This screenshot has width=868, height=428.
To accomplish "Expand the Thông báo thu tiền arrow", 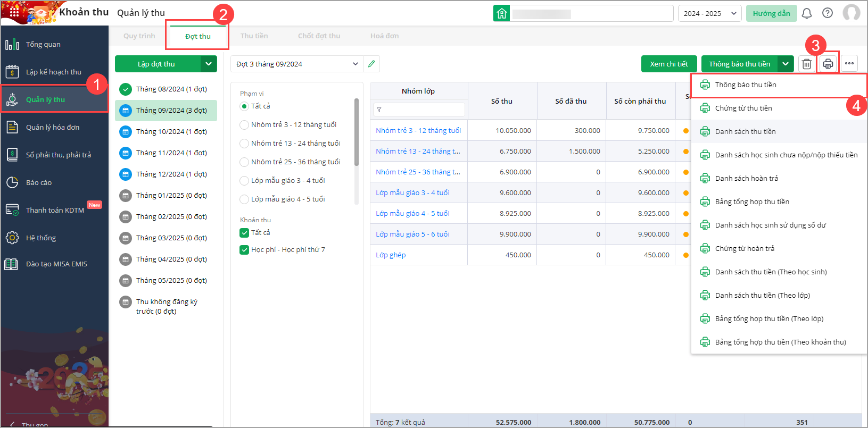I will 786,64.
